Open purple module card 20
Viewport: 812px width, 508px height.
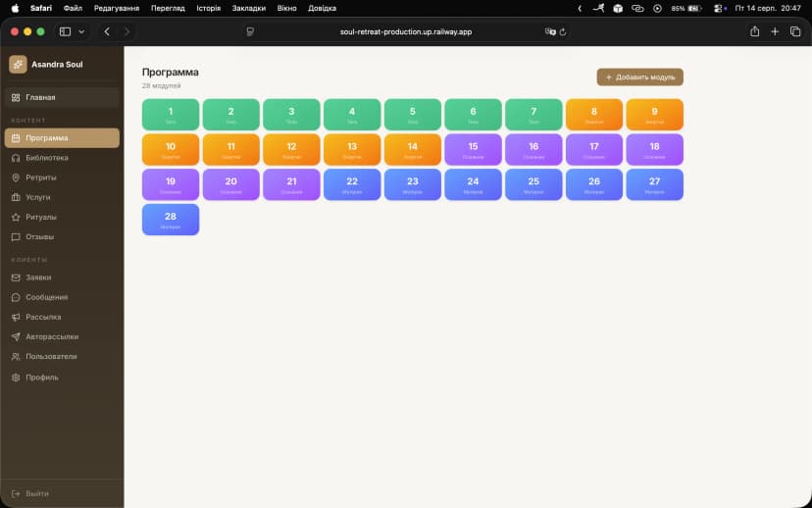pos(231,184)
